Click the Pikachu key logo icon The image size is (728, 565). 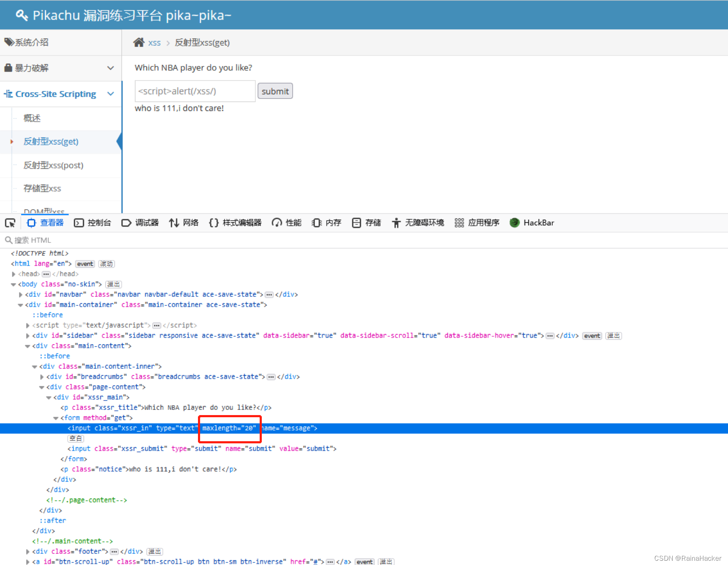pyautogui.click(x=22, y=15)
